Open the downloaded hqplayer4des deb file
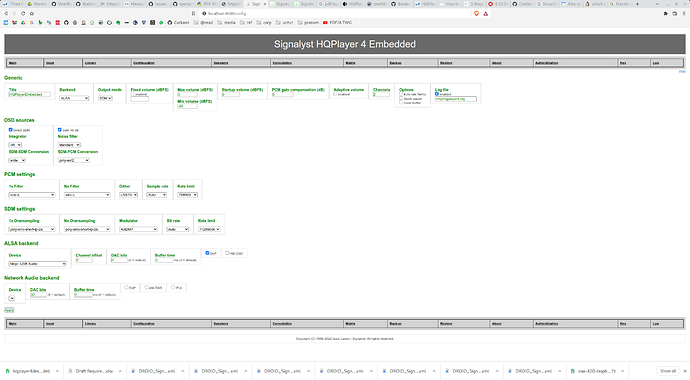 [28, 371]
